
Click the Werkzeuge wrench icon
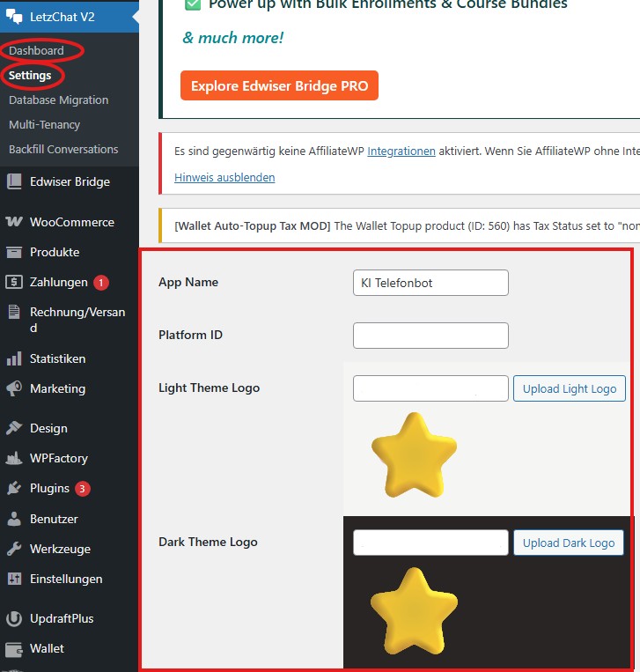click(x=14, y=549)
